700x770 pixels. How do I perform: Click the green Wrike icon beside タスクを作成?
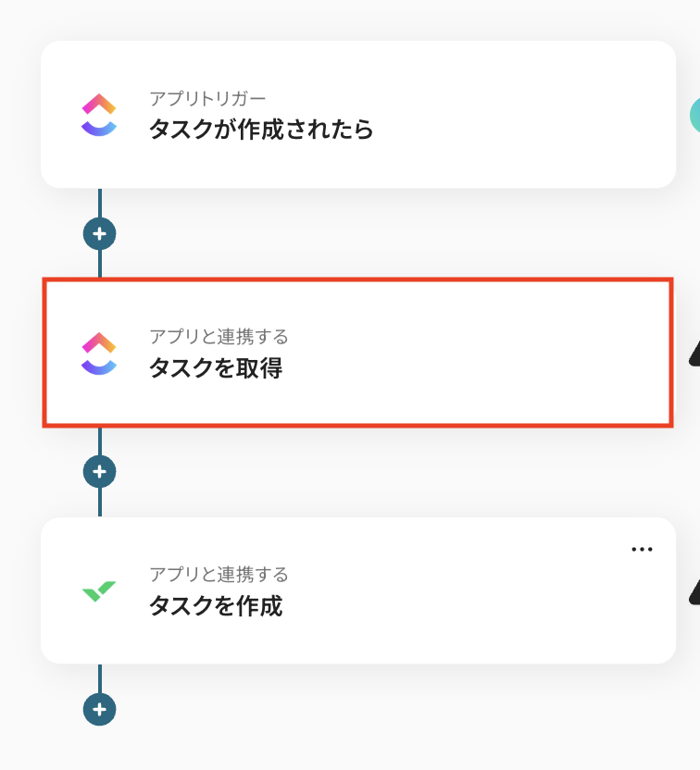click(x=99, y=591)
